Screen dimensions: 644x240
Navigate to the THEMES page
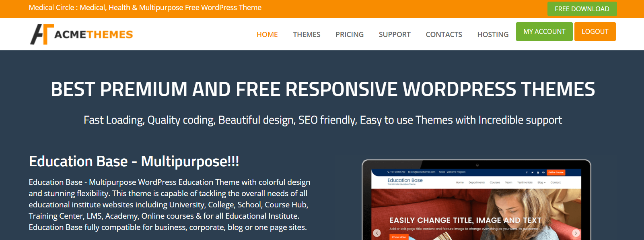307,35
